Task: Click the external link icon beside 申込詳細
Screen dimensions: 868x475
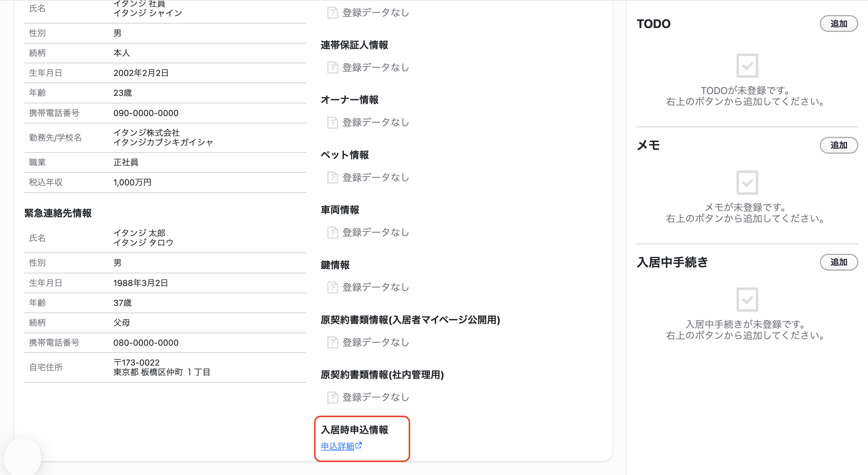Action: tap(359, 445)
